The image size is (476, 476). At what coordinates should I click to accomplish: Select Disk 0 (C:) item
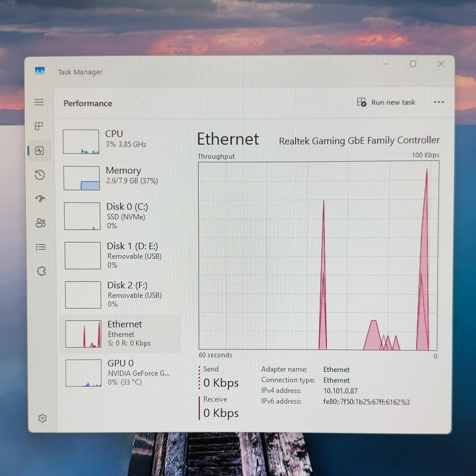[120, 216]
